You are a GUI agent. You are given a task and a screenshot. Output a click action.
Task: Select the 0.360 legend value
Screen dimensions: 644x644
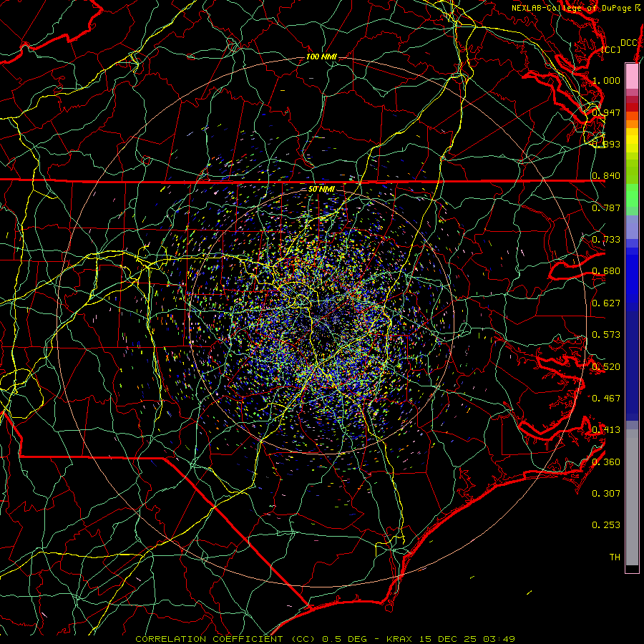pyautogui.click(x=606, y=462)
